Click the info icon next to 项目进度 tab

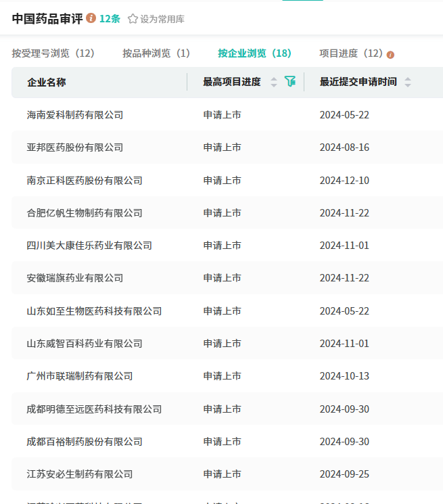[390, 55]
